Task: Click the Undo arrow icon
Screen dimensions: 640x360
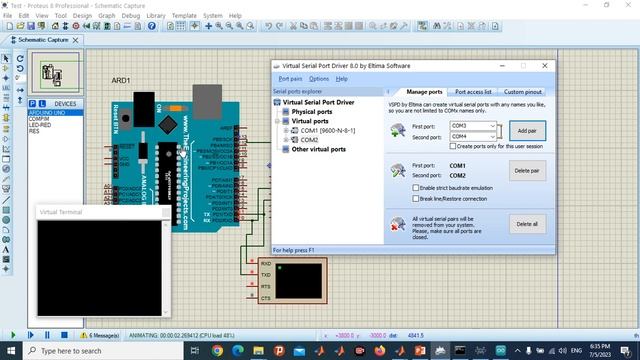Action: point(268,26)
